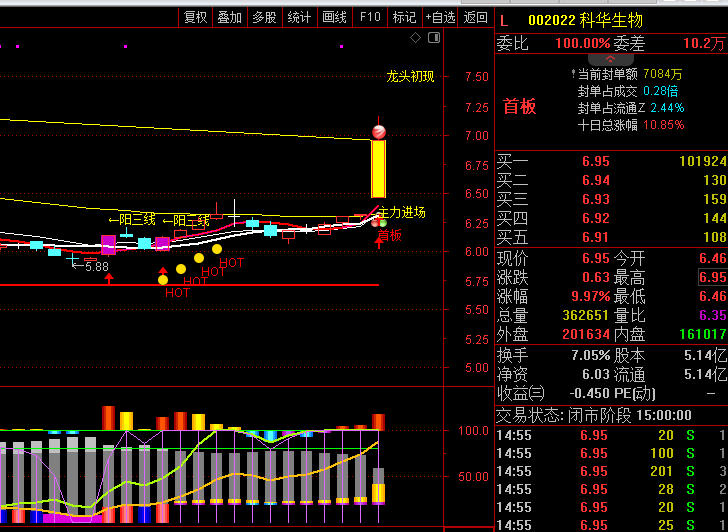
Task: Activate the 画线 drawing tool
Action: (334, 17)
